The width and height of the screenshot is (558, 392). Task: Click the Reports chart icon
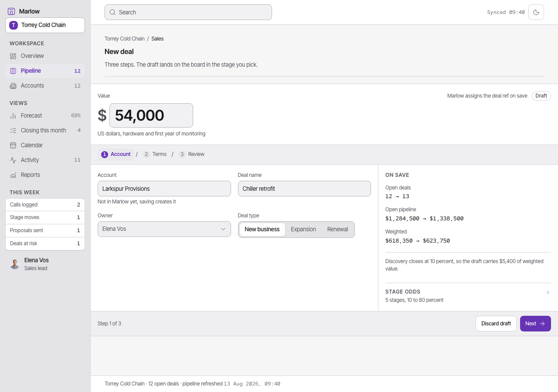13,175
